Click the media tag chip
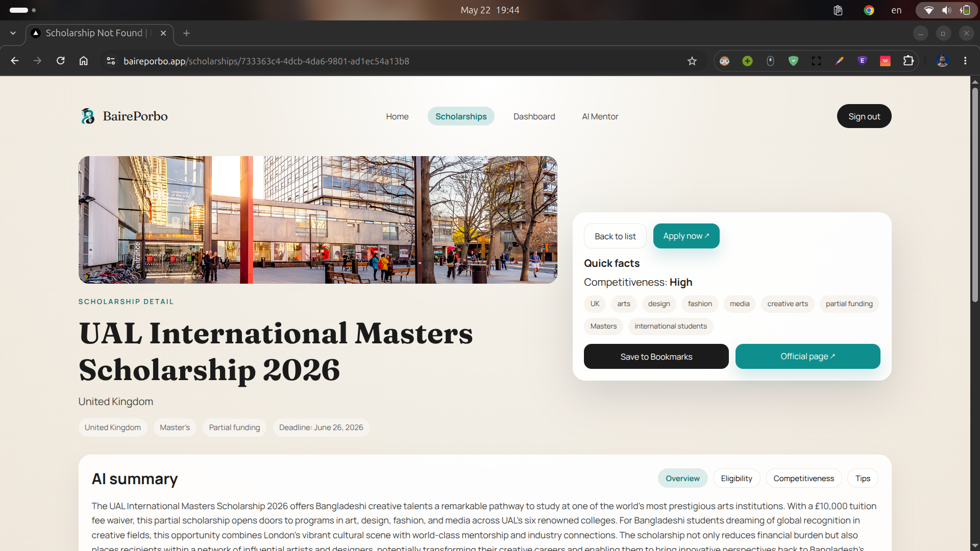Viewport: 980px width, 551px height. 740,304
